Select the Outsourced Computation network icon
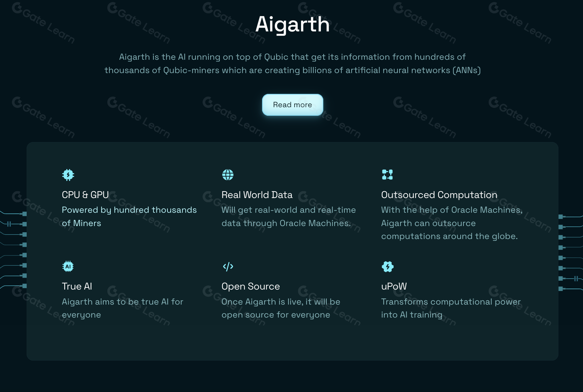583x392 pixels. (387, 174)
